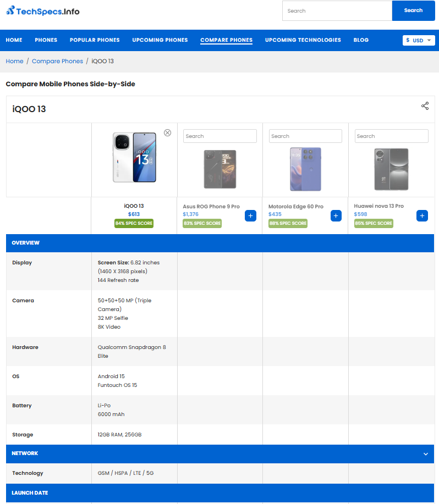439x504 pixels.
Task: Go to Popular Phones in navigation
Action: [x=95, y=40]
